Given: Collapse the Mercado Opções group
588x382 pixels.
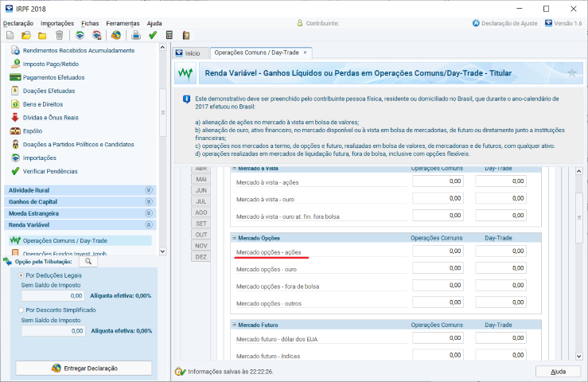Looking at the screenshot, I should (x=234, y=238).
